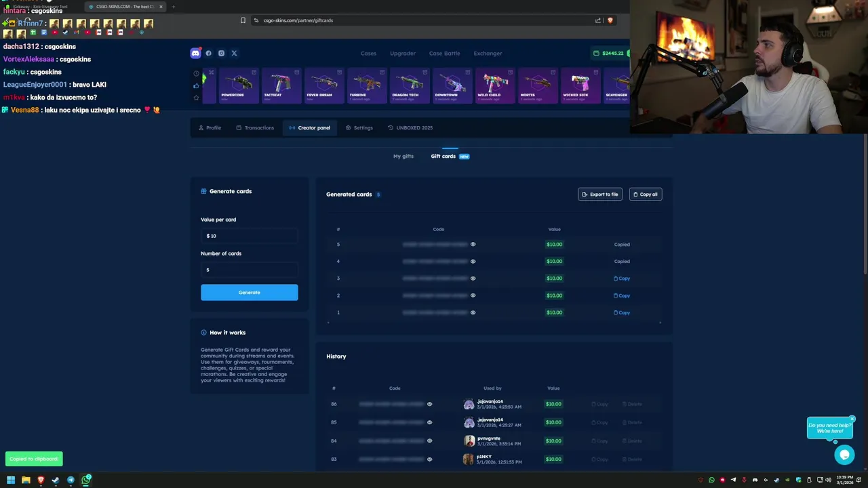Reveal the code of history entry 85
Screen dimensions: 868x488
coord(429,422)
